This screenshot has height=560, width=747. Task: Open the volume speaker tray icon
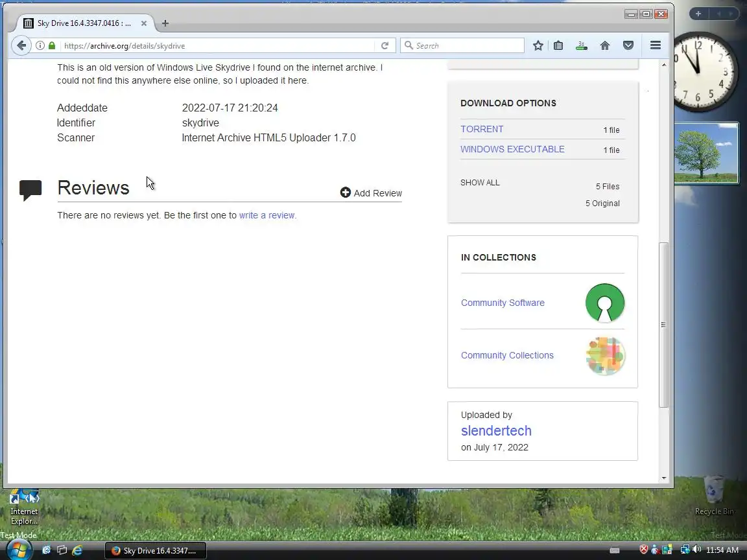pyautogui.click(x=697, y=550)
